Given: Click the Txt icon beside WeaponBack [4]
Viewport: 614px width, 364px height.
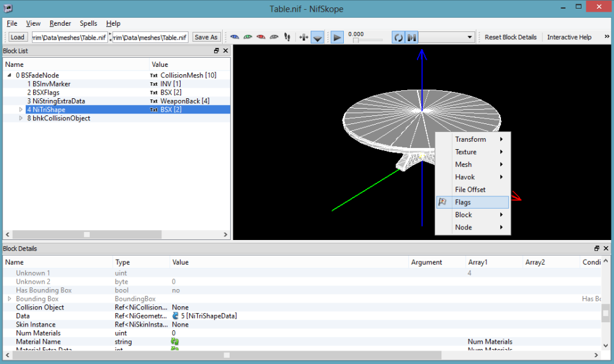Looking at the screenshot, I should point(154,101).
